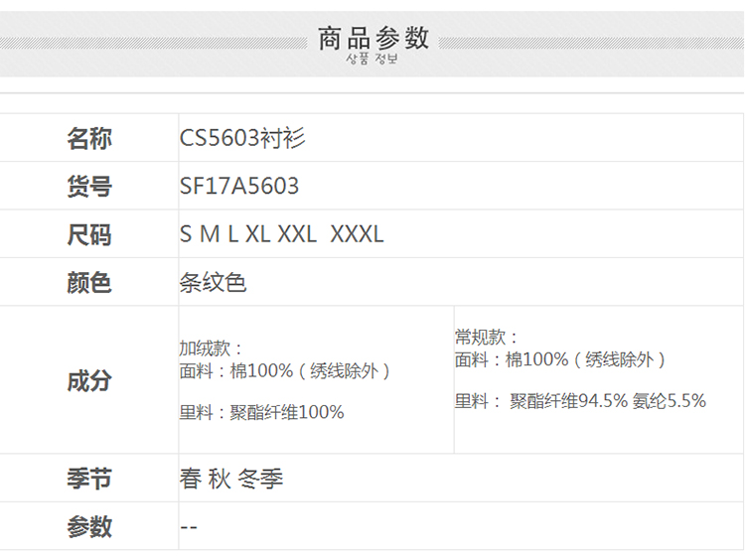Select the 货号 row label
This screenshot has height=560, width=745.
[x=89, y=187]
